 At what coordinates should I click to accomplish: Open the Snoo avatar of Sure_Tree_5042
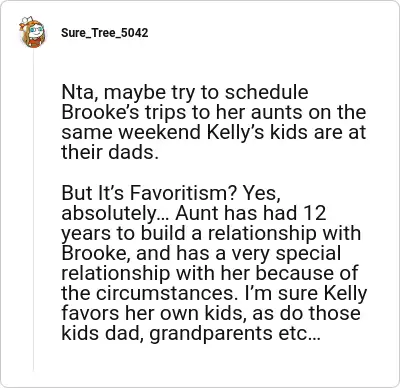(32, 32)
